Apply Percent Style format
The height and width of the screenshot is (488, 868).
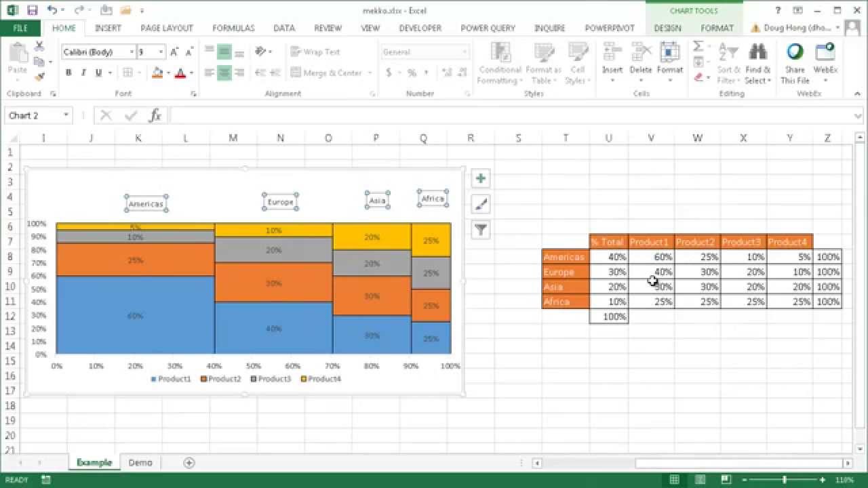(412, 73)
